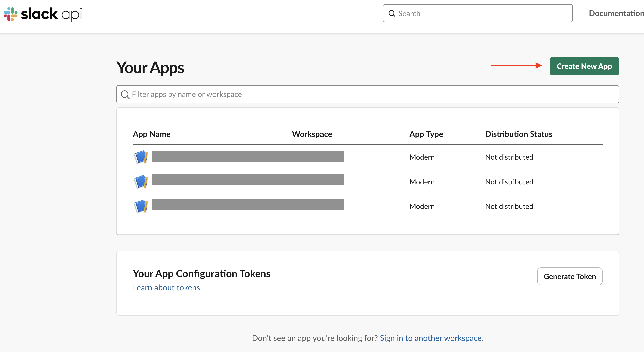644x352 pixels.
Task: Click the Slack logo icon
Action: 11,14
